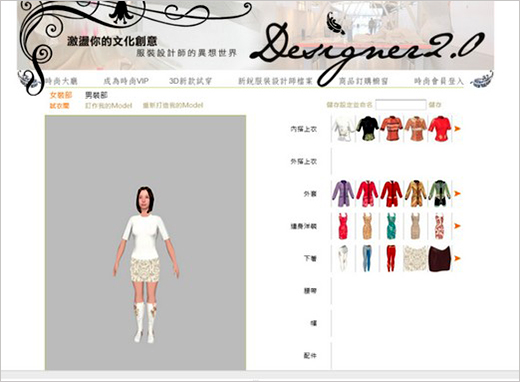Open 新銳服裝設計師檔案 in the navigation
The width and height of the screenshot is (520, 382).
pyautogui.click(x=276, y=81)
